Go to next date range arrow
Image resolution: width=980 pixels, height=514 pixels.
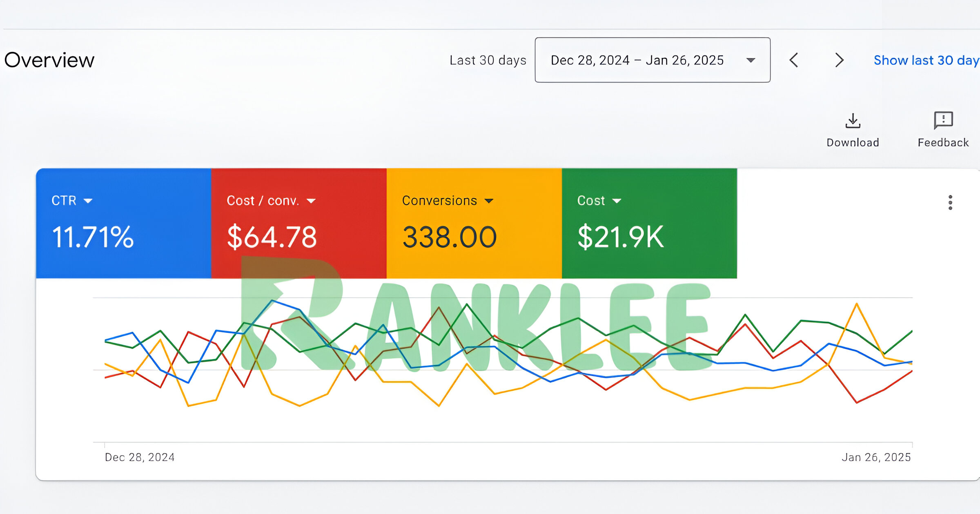coord(839,60)
